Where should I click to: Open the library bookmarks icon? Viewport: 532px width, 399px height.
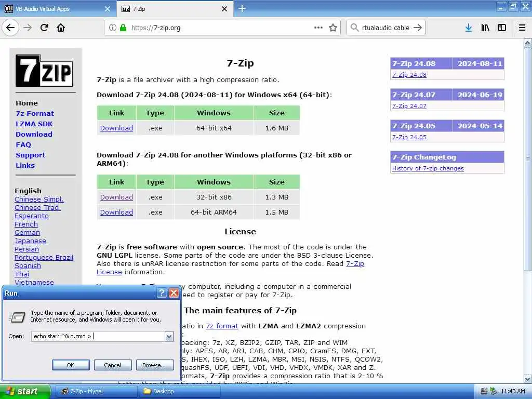[485, 28]
